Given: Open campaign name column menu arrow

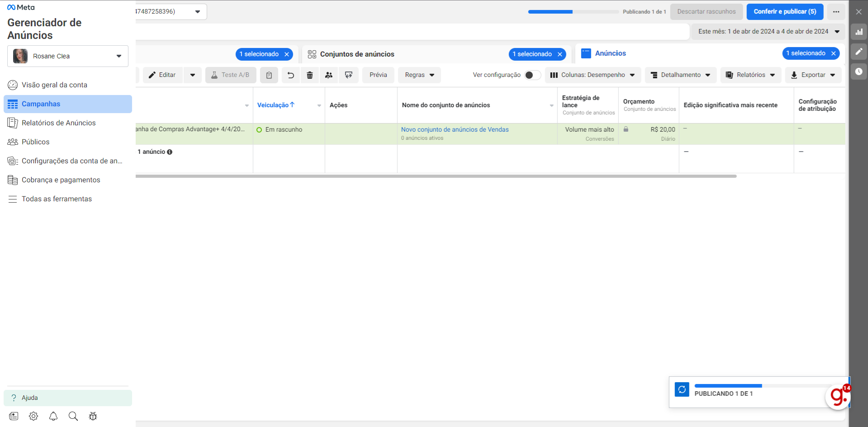Looking at the screenshot, I should pos(247,105).
